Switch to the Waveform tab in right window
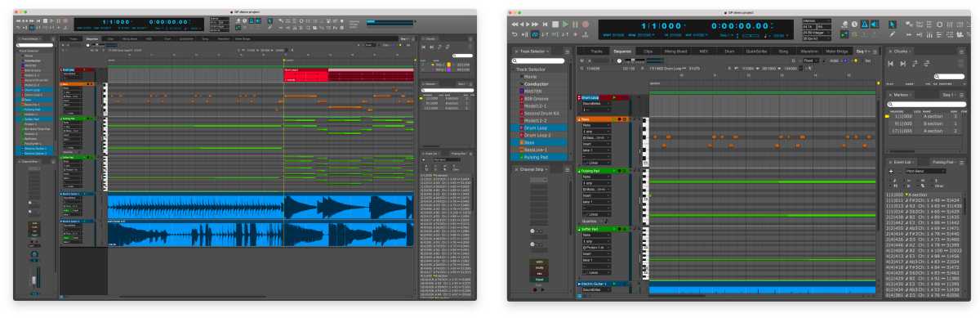This screenshot has height=318, width=980. click(808, 52)
